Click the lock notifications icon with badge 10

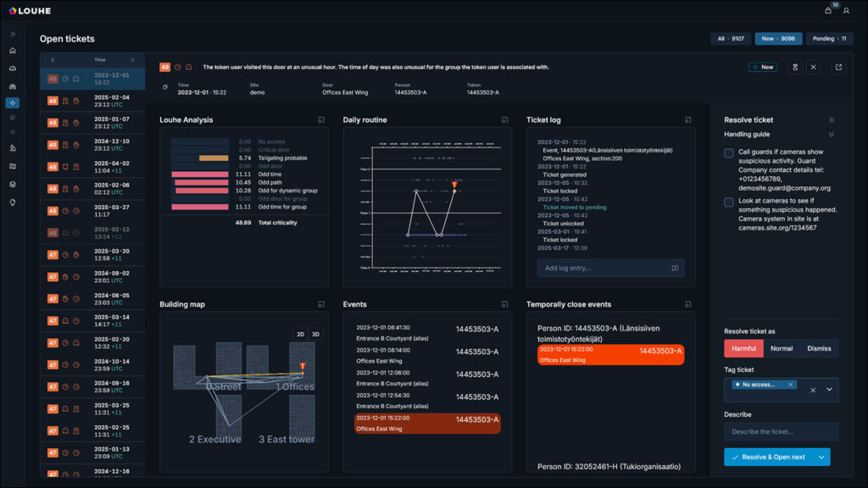pyautogui.click(x=828, y=10)
